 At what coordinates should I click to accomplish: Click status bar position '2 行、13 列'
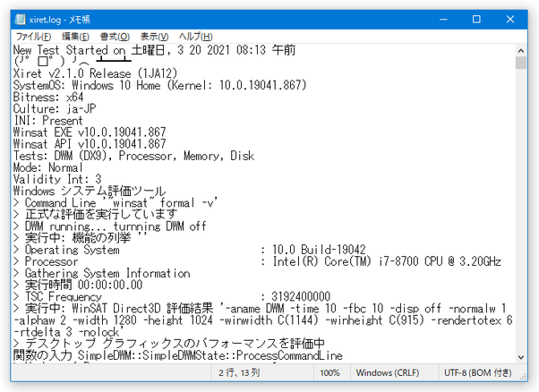(239, 373)
